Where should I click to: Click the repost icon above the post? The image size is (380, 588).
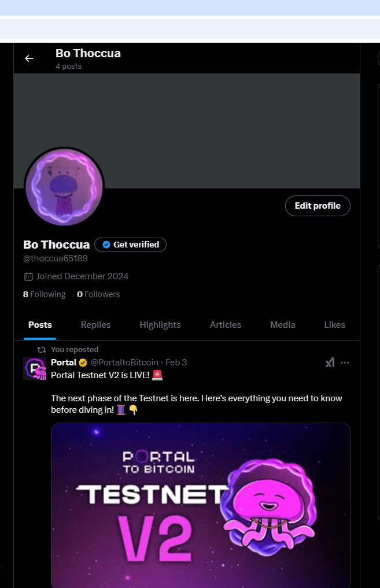pos(42,350)
